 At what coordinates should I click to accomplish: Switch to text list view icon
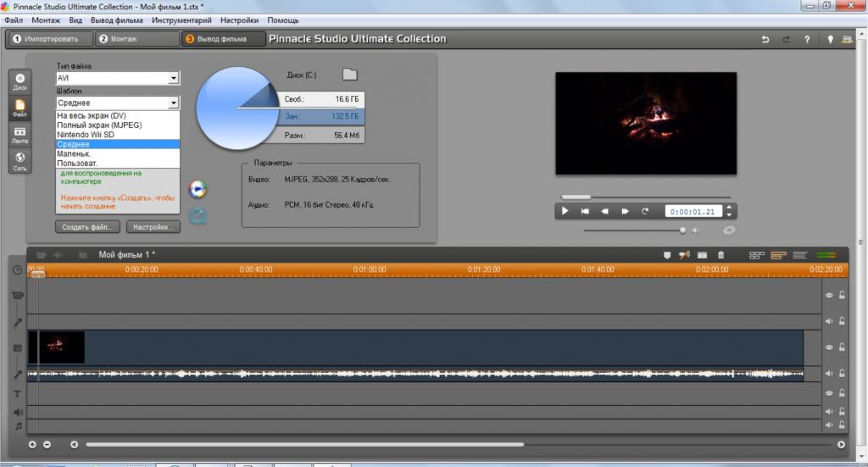click(799, 255)
